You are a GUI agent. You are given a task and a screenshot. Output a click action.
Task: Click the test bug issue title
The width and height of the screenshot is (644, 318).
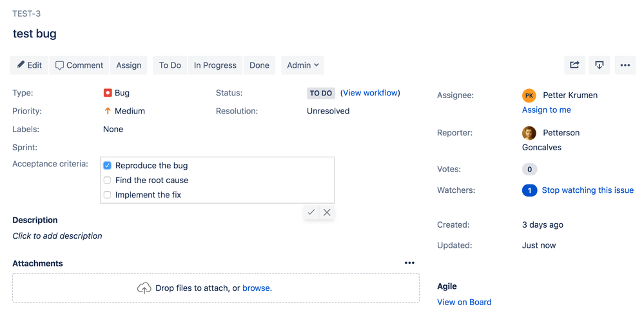pyautogui.click(x=35, y=34)
